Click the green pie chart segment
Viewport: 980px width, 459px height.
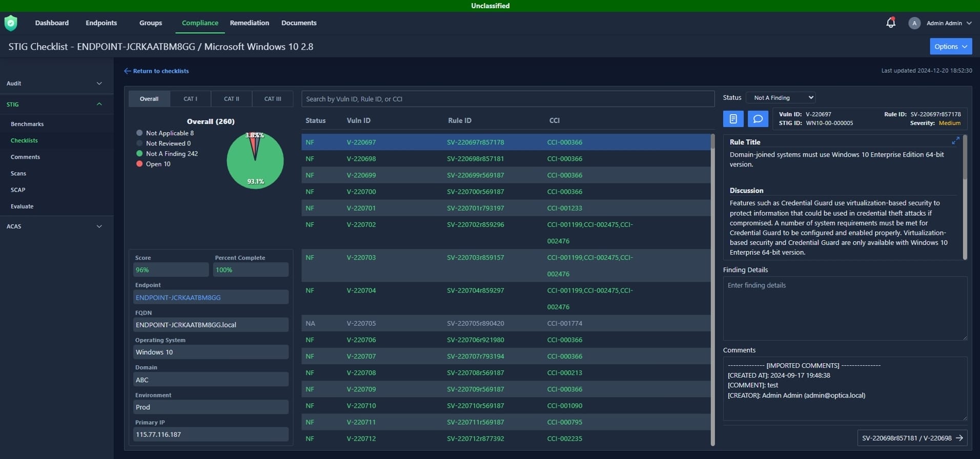(x=255, y=169)
